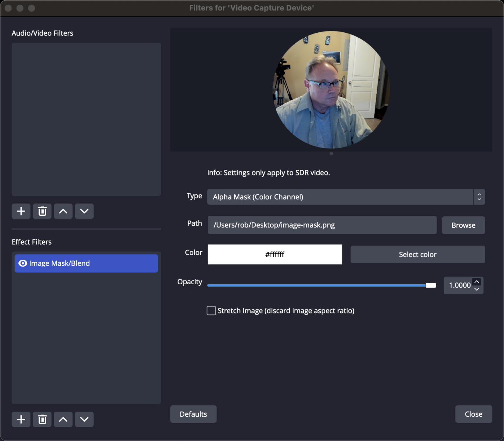
Task: Edit the #ffffff color value
Action: click(275, 254)
